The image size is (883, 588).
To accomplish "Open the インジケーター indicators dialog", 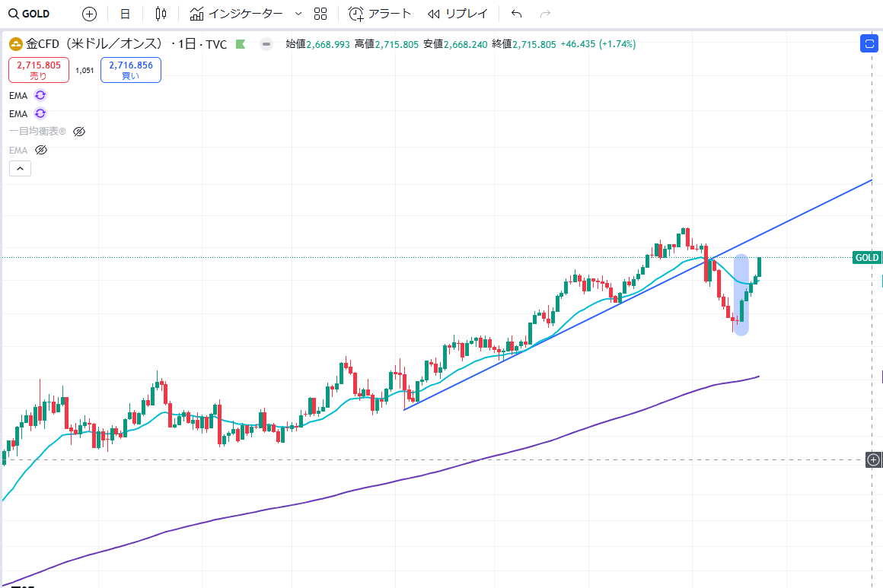I will pos(236,14).
